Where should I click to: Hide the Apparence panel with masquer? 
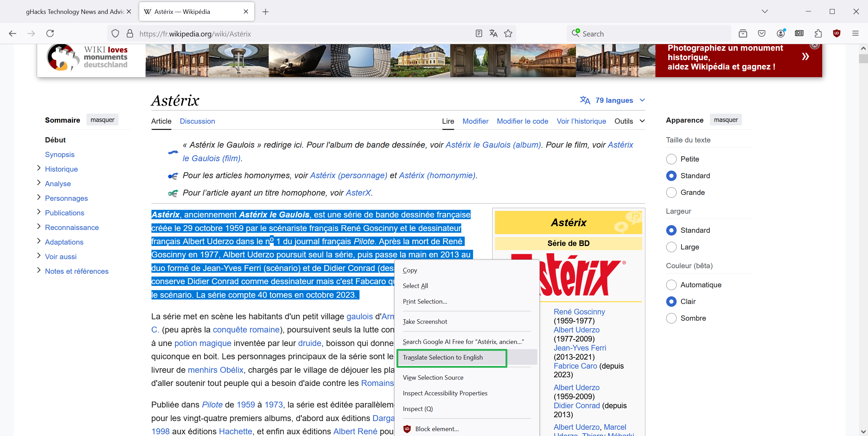pos(726,120)
